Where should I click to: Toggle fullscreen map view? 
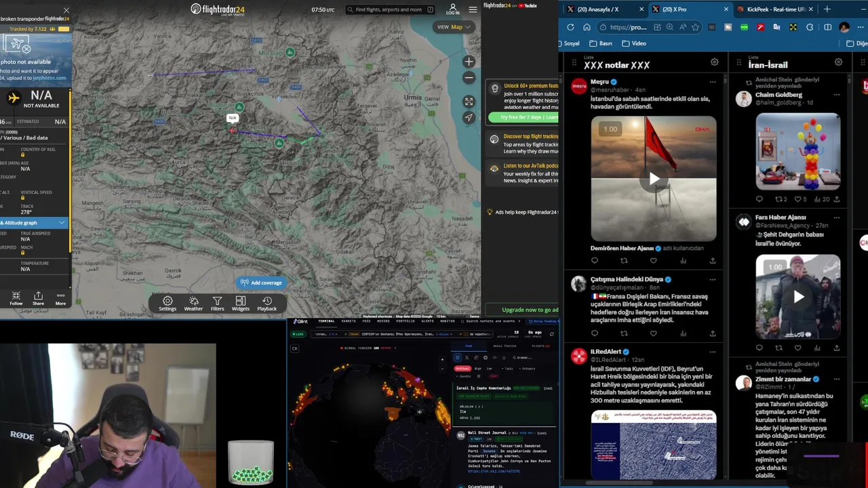coord(469,102)
